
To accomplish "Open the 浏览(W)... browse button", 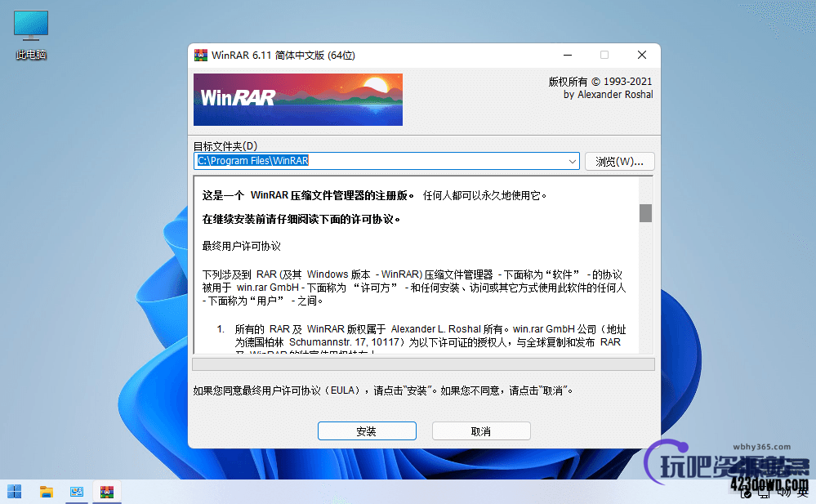I will (x=620, y=162).
